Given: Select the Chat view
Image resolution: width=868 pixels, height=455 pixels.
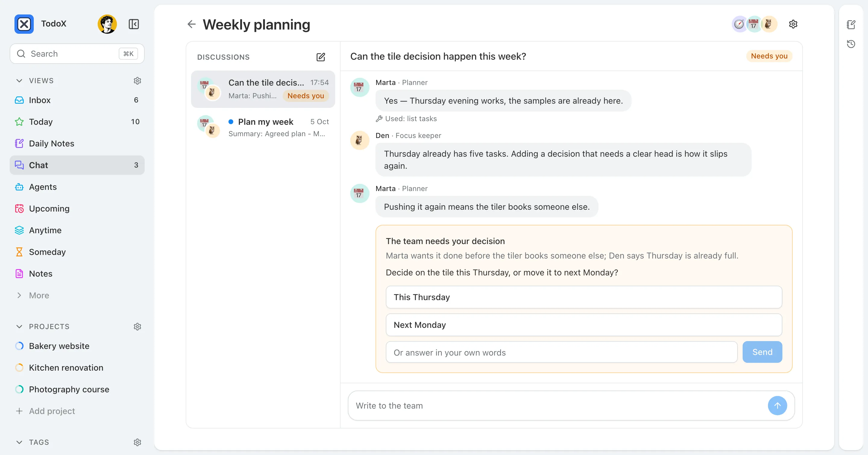Looking at the screenshot, I should pos(77,165).
